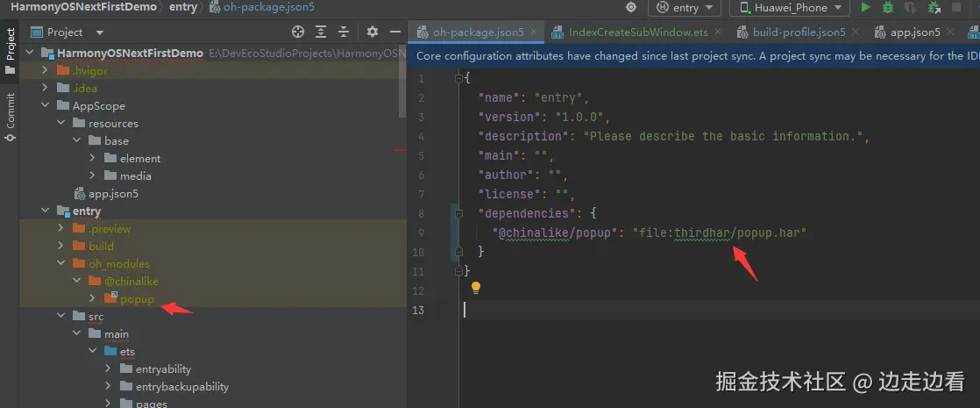
Task: Click the grey Stop square icon
Action: point(956,8)
